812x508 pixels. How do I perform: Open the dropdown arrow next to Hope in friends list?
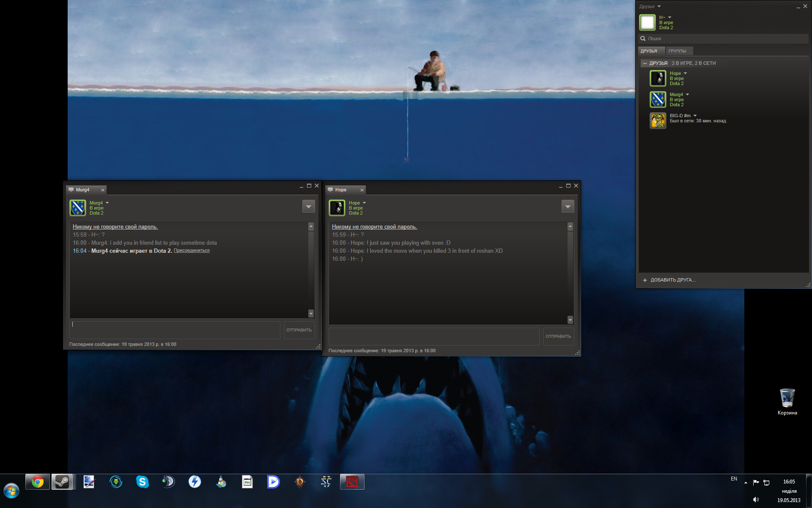tap(685, 73)
